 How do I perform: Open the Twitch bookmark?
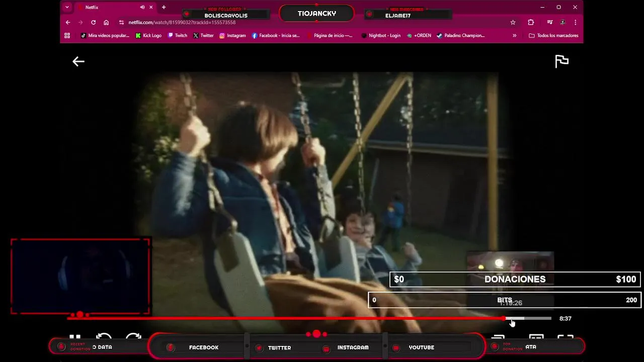click(x=178, y=36)
